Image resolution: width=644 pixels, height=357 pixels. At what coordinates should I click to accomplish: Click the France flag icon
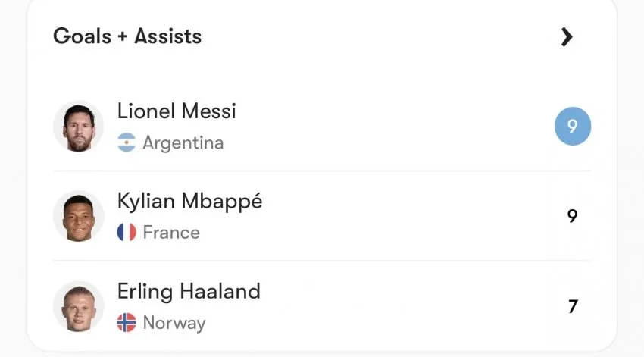(127, 233)
